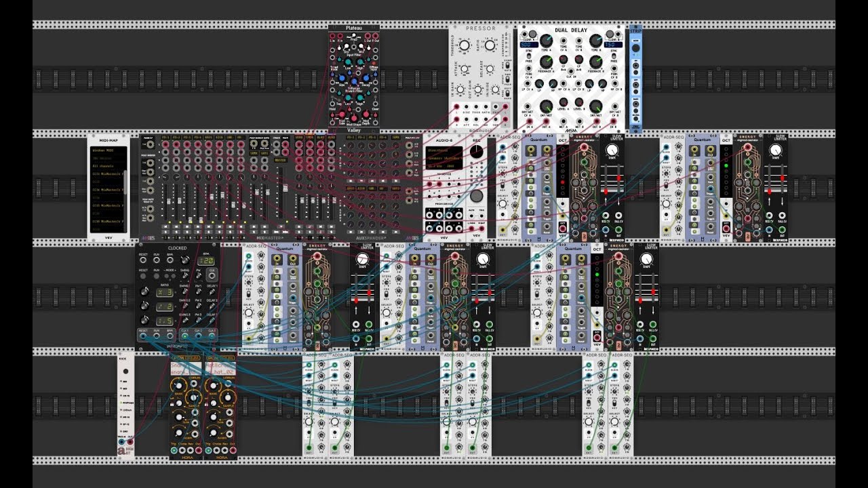Click the MixMaster BASS track fader

click(x=212, y=197)
